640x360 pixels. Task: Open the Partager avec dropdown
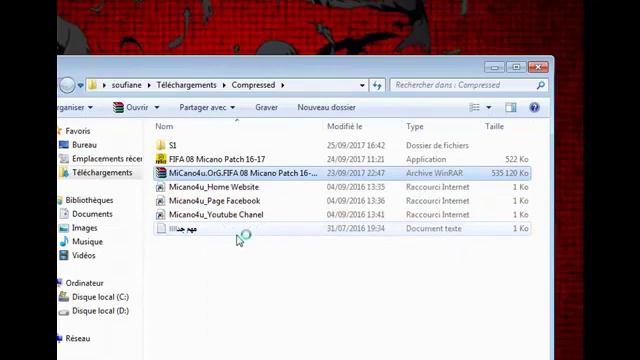(x=207, y=107)
